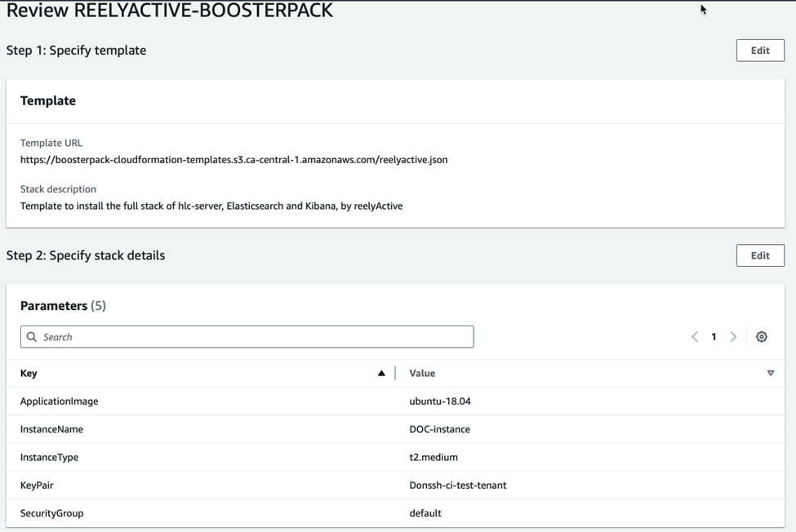Click the reelyactive.json template URL
The image size is (796, 532).
pyautogui.click(x=233, y=160)
